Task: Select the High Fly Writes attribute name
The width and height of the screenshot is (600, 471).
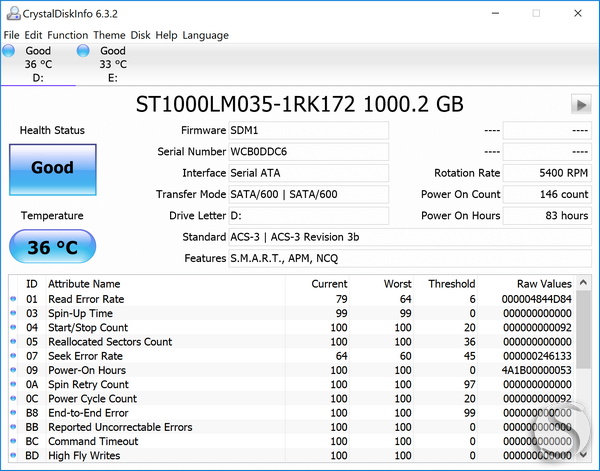Action: click(84, 455)
